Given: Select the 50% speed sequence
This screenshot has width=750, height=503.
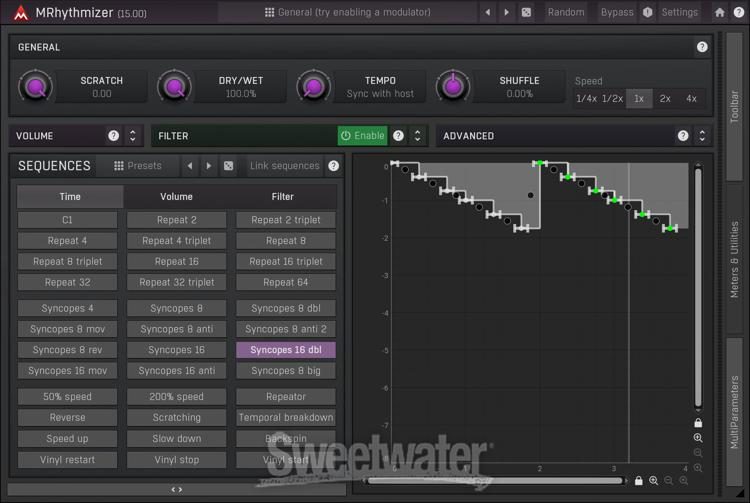Looking at the screenshot, I should tap(67, 396).
